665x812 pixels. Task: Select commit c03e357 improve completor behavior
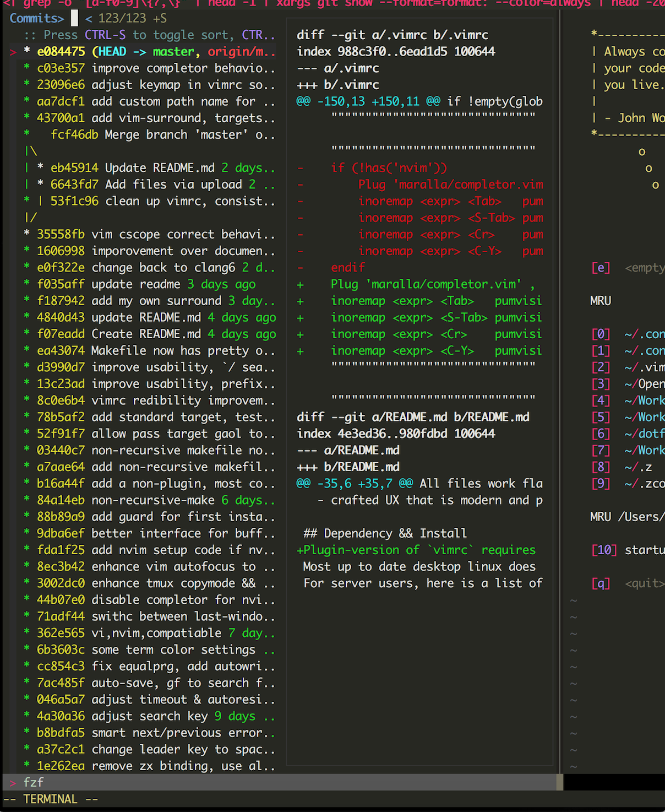coord(149,68)
